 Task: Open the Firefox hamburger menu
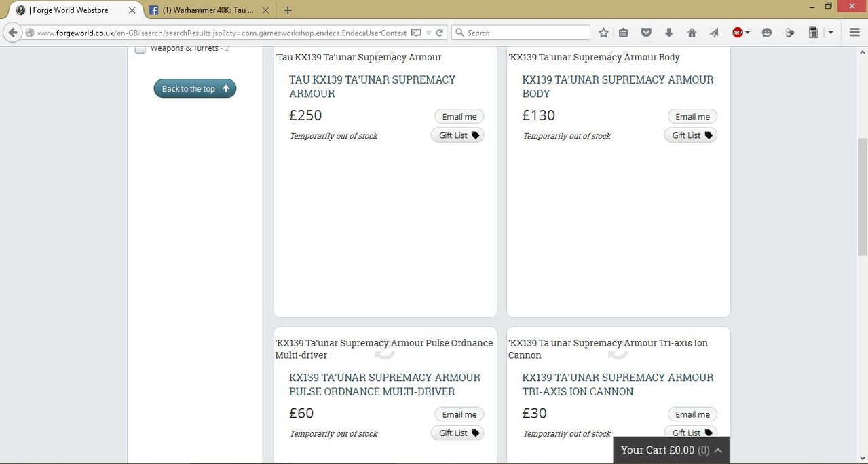click(854, 33)
